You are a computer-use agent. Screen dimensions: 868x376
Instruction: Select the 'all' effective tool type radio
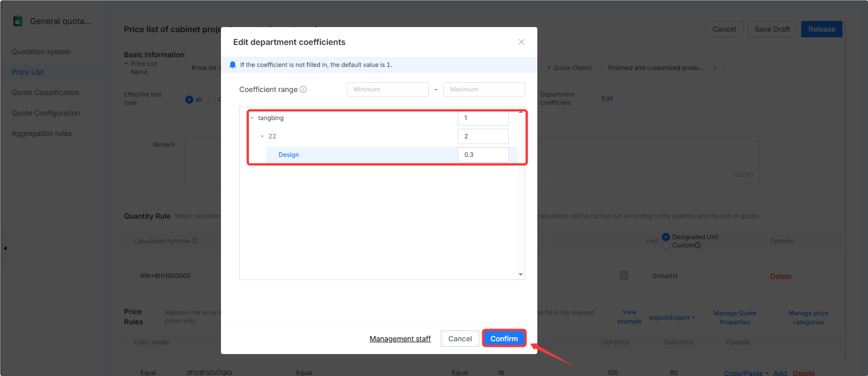click(x=189, y=100)
